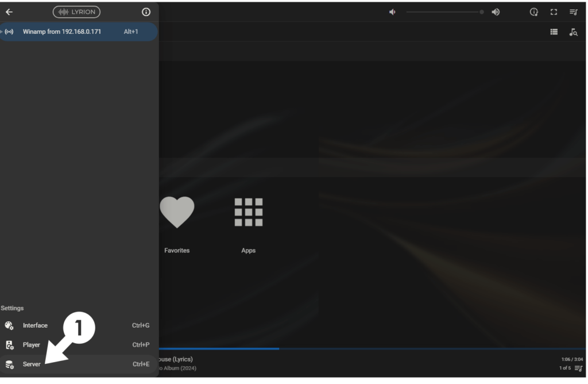Click the volume down speaker icon
The width and height of the screenshot is (588, 384).
pos(393,12)
